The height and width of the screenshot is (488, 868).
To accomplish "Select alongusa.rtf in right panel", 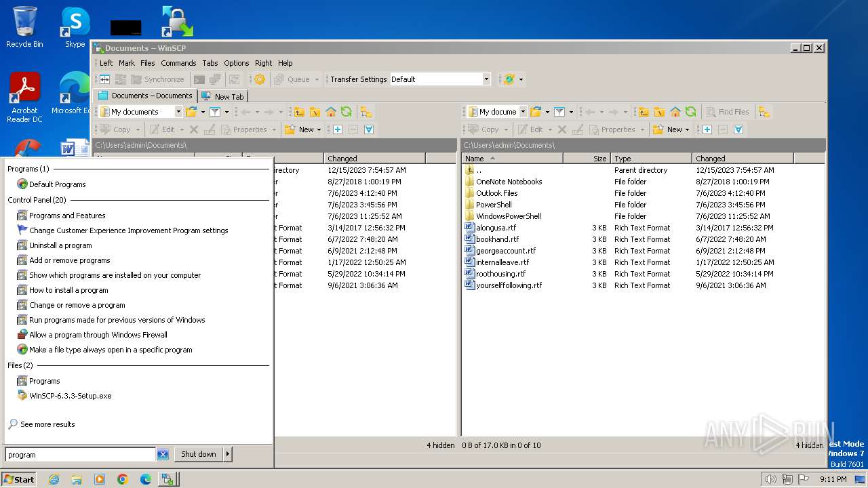I will click(x=496, y=228).
